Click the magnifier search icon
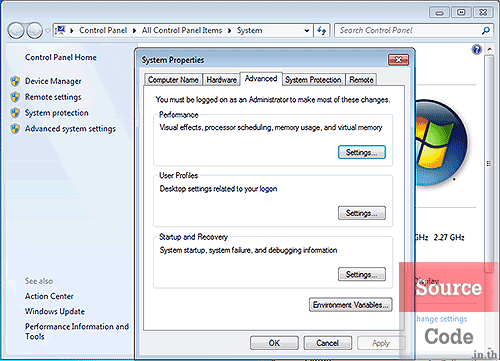 [x=486, y=31]
